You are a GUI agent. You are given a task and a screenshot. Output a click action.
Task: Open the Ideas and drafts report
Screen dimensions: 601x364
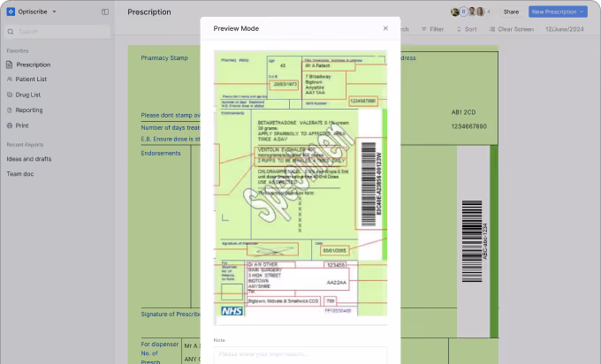(x=29, y=159)
